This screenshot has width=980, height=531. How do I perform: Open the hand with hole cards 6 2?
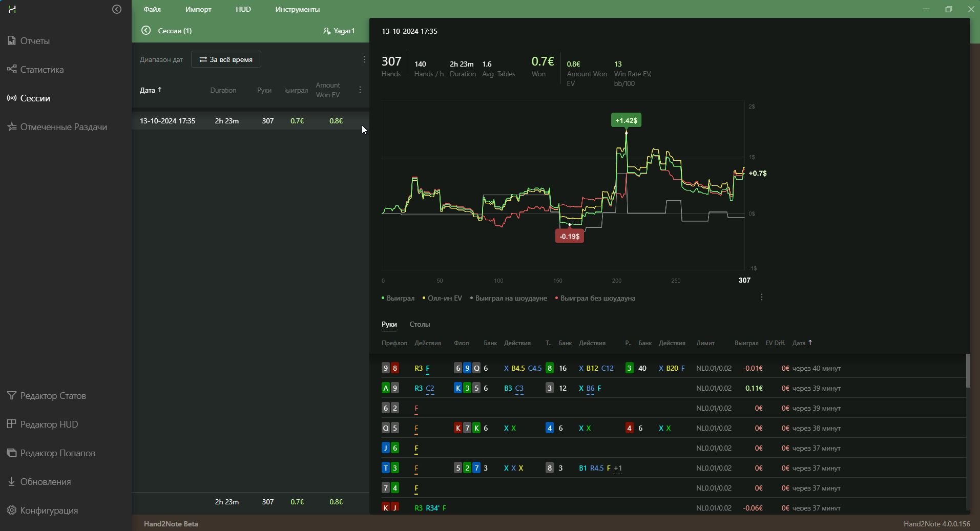tap(673, 408)
